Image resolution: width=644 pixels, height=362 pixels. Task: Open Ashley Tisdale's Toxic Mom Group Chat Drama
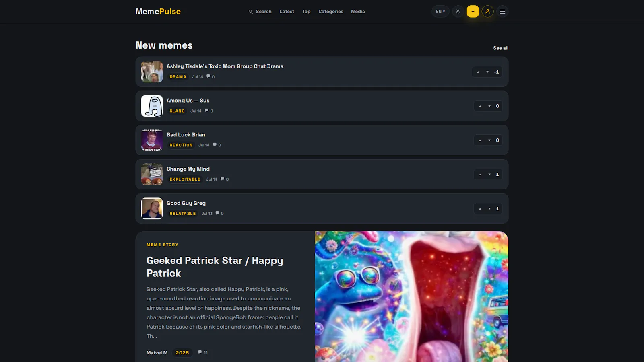tap(225, 66)
